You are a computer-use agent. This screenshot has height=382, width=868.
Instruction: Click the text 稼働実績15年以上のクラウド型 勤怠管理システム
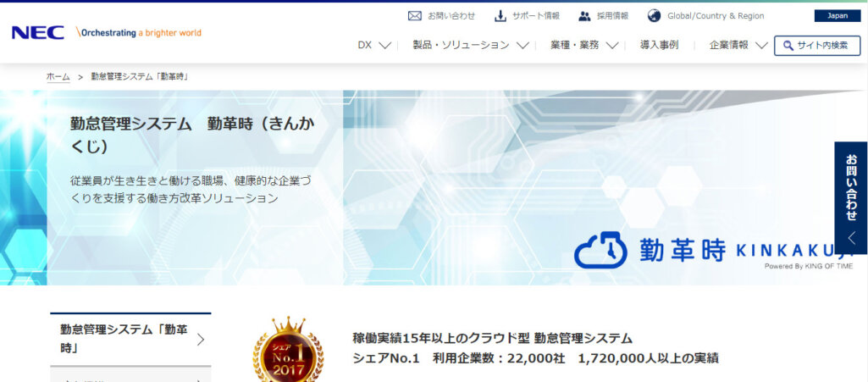point(492,338)
